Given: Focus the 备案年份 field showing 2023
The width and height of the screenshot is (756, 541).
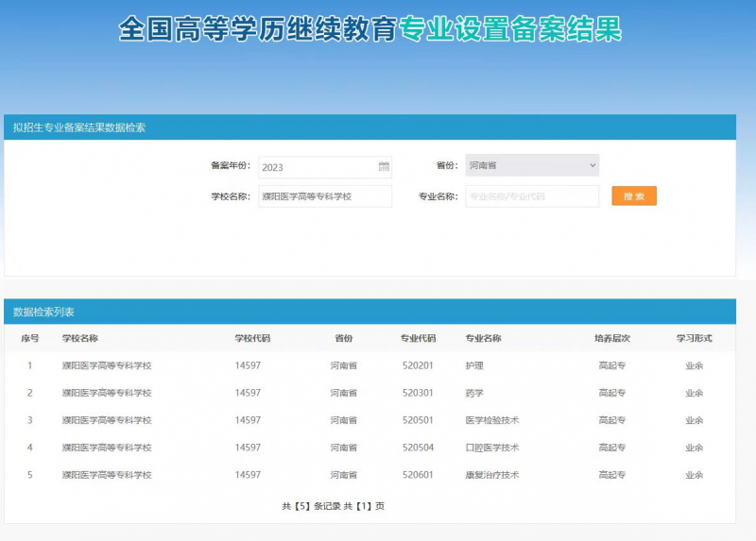Looking at the screenshot, I should [x=317, y=167].
